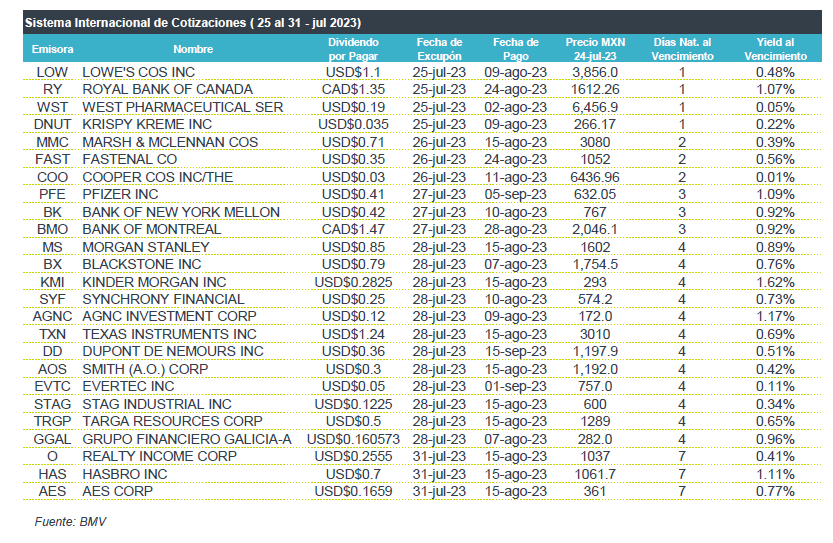This screenshot has height=543, width=833.
Task: Select 'HASBRO INC' name cell
Action: [125, 474]
